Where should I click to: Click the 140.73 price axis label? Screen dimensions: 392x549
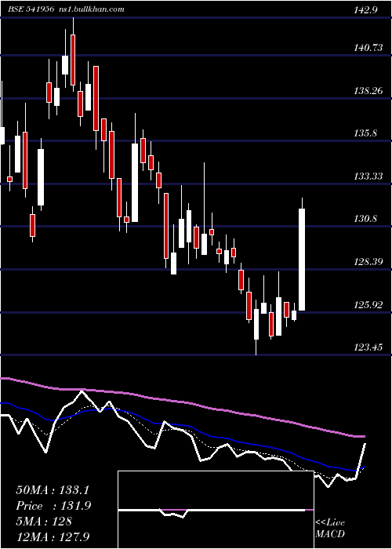coord(368,48)
